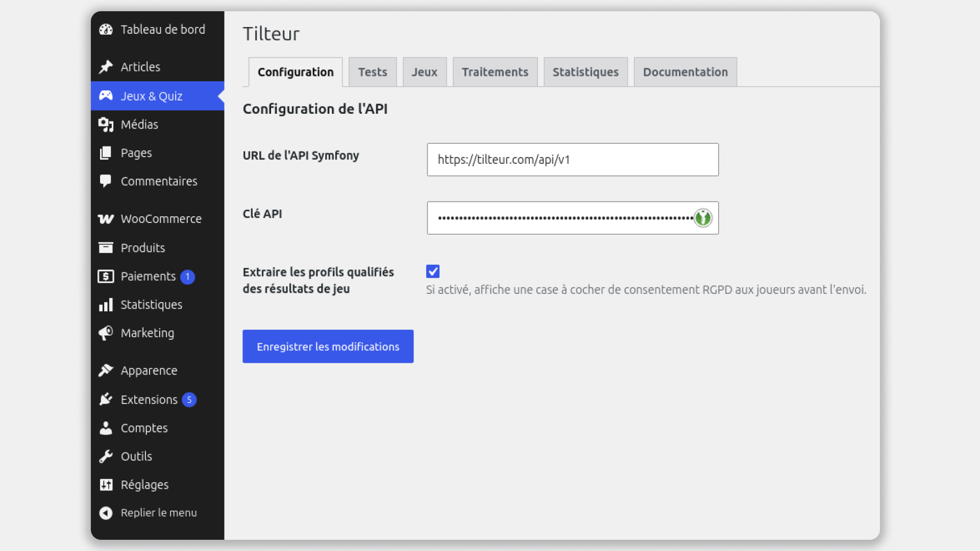Open the Jeux & Quiz gamepad icon
This screenshot has width=980, height=551.
click(x=106, y=95)
